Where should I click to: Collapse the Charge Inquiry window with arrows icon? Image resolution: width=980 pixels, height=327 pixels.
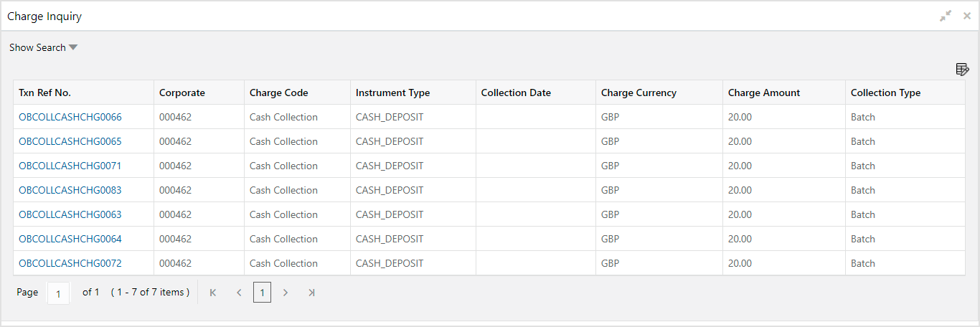[x=946, y=16]
